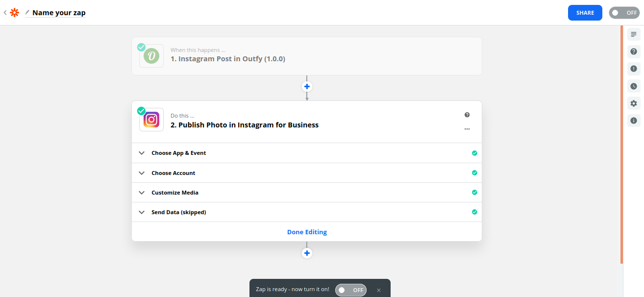Click the Send Data green checkmark

[x=474, y=212]
